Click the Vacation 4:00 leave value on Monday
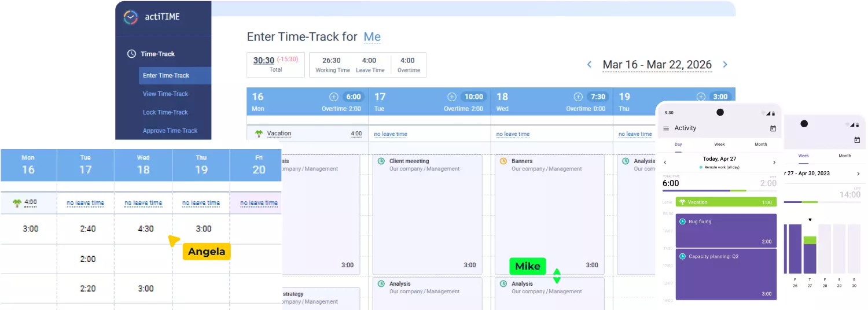The image size is (868, 310). (356, 134)
